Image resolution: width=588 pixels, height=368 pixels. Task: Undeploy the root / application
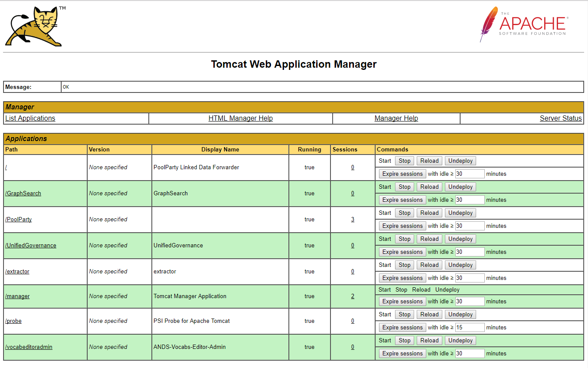tap(461, 161)
